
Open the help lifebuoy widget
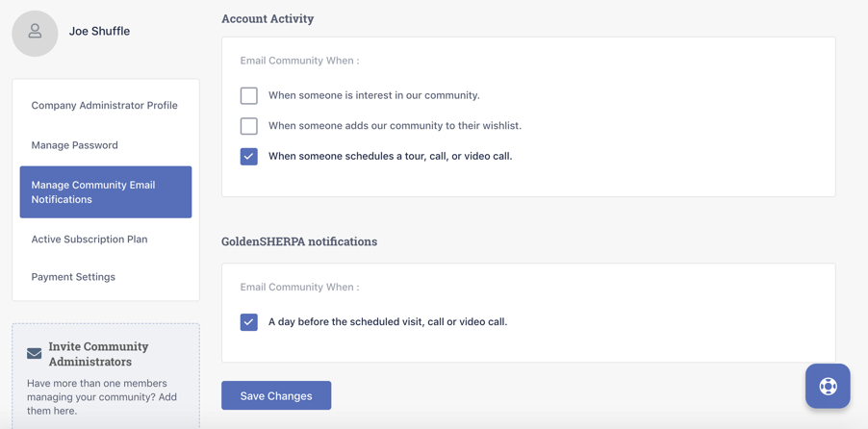click(828, 386)
